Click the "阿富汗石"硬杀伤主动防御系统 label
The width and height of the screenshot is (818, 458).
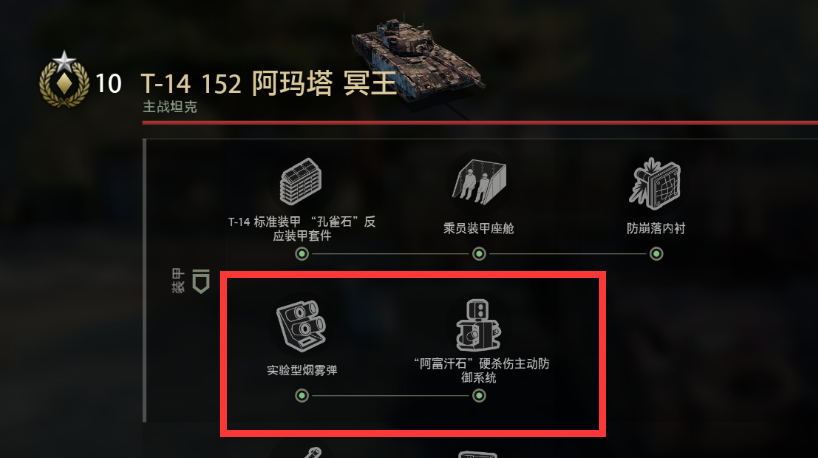pos(481,370)
